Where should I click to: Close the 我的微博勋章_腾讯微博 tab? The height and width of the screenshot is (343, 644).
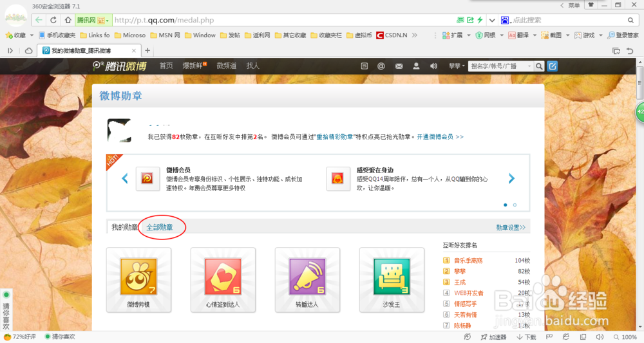pyautogui.click(x=133, y=50)
